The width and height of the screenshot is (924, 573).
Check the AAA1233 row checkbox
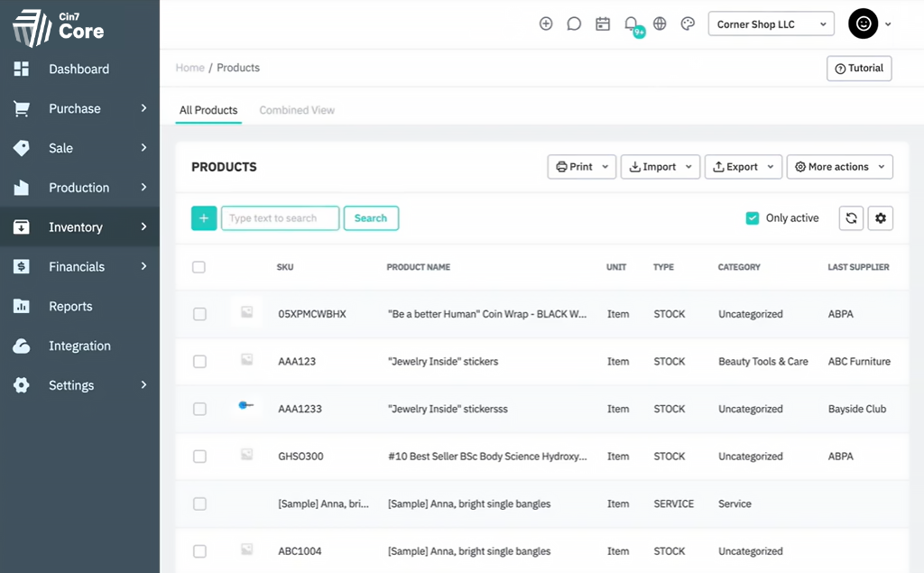pos(199,409)
